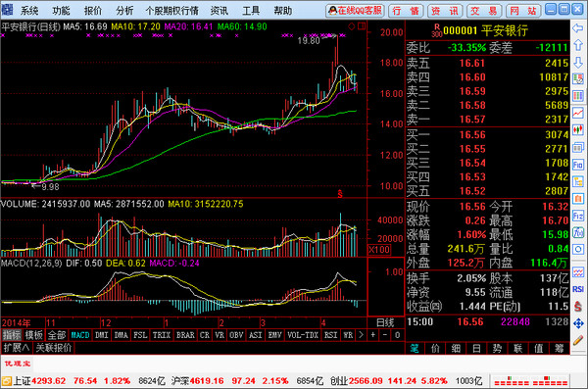Open the 分析 menu

tap(124, 11)
